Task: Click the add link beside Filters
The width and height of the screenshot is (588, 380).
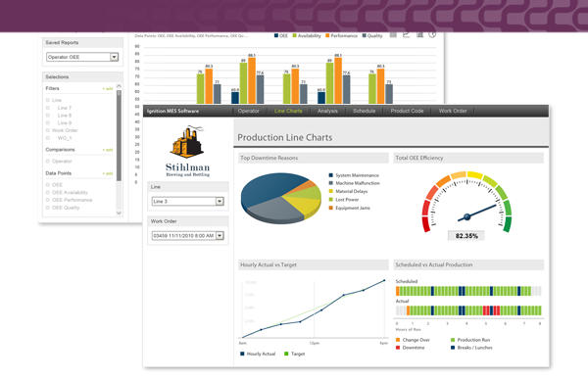Action: coord(108,89)
